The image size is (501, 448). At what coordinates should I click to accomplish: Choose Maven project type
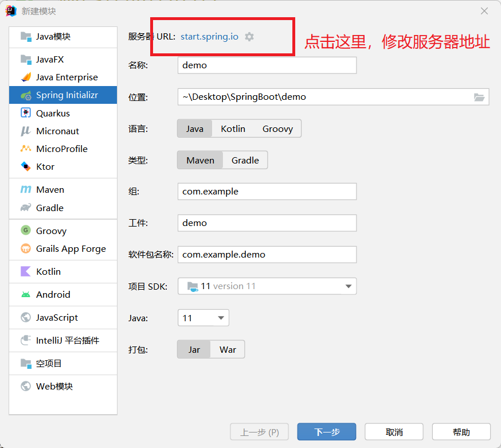click(200, 160)
